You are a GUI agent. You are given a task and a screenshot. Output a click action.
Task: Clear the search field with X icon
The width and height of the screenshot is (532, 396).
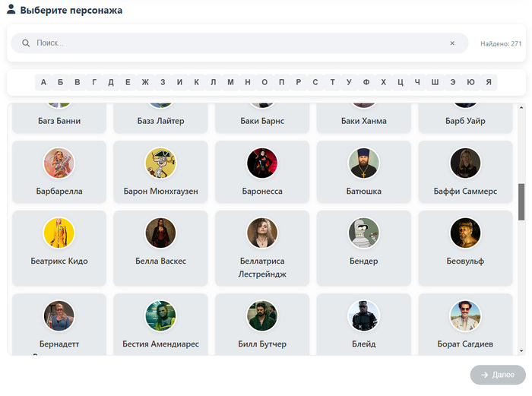pyautogui.click(x=452, y=43)
